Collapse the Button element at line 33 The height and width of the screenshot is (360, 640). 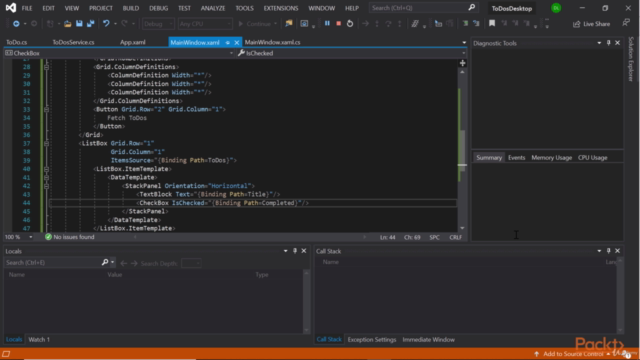point(46,109)
